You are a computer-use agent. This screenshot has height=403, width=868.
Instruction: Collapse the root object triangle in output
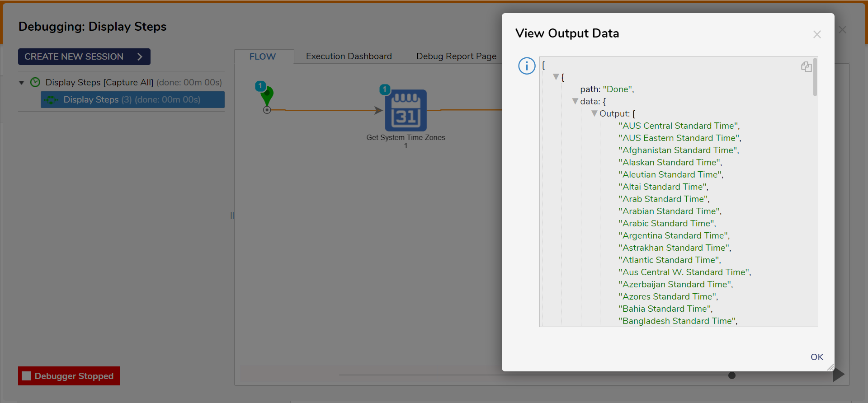click(556, 77)
